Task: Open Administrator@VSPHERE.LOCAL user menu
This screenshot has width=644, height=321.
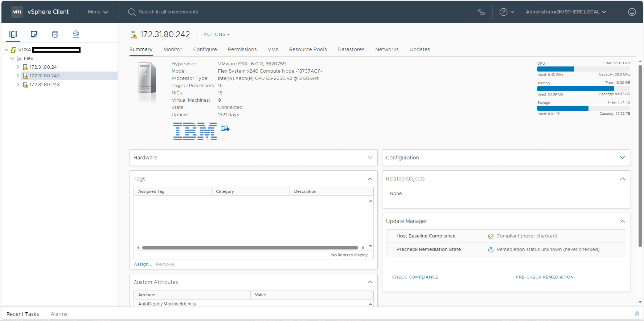Action: [x=566, y=12]
